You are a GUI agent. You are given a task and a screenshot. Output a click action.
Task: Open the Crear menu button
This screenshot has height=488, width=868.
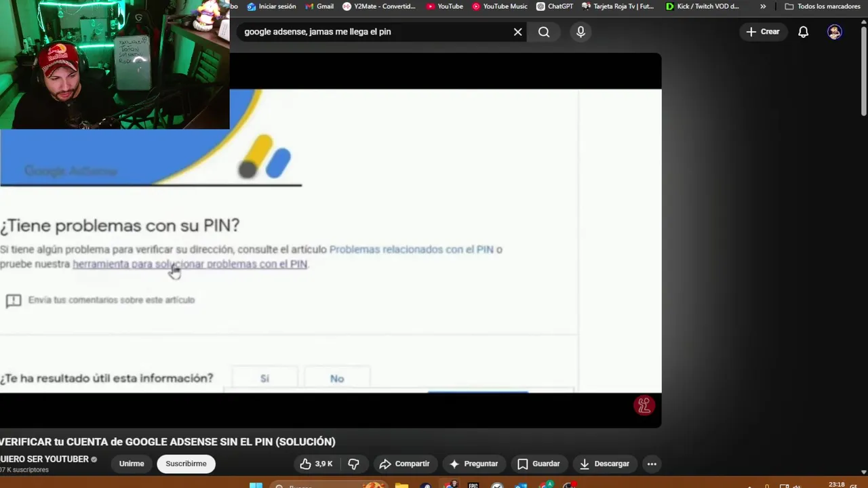(763, 32)
